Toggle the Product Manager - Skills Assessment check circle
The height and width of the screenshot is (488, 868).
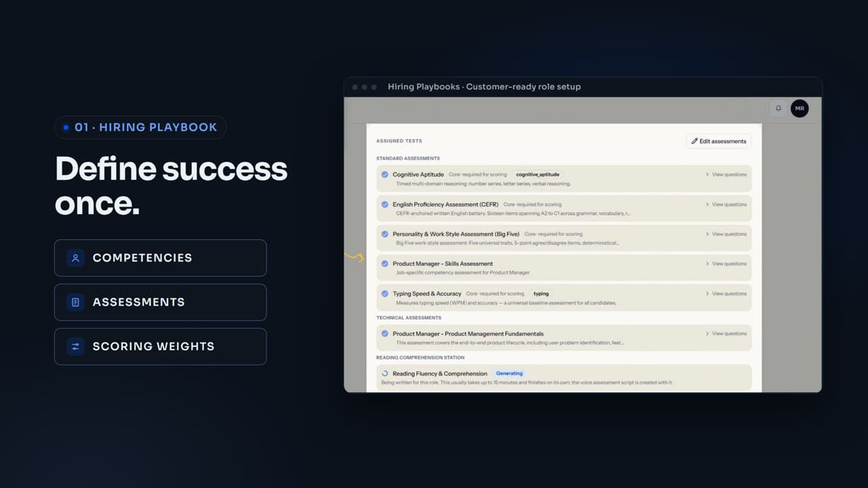coord(384,264)
